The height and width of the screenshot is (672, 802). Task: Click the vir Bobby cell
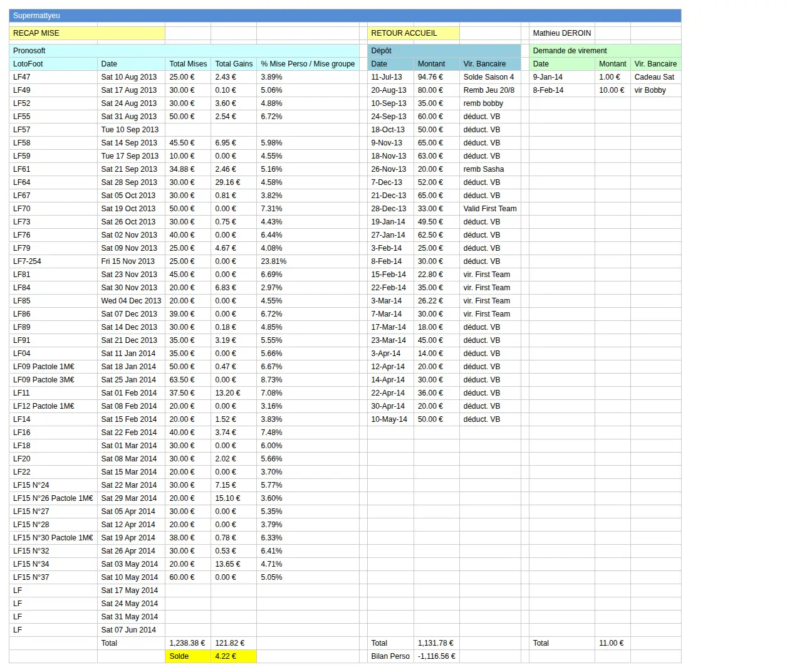[x=655, y=90]
